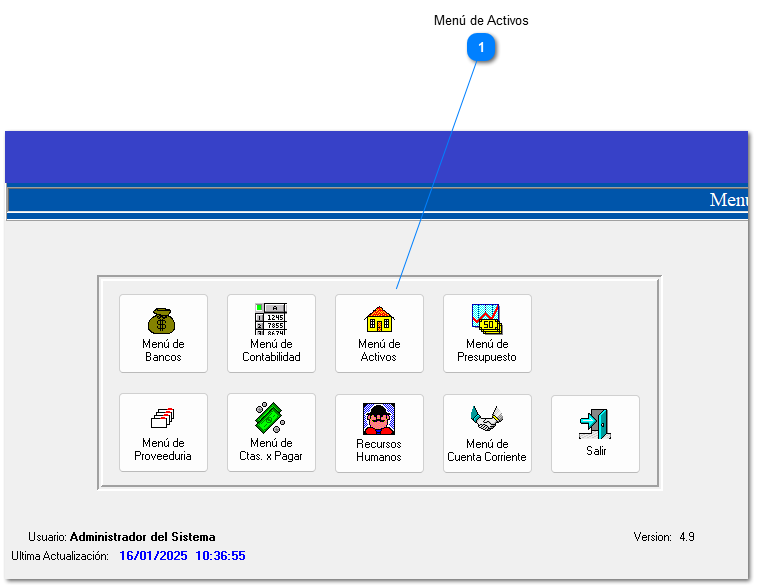
Task: Open Ctas. x Pagar green cash icon
Action: pos(271,418)
